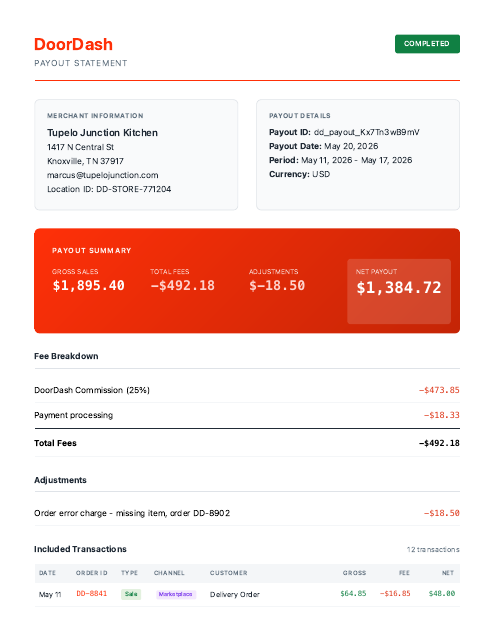Click the COMPLETED status badge
The width and height of the screenshot is (495, 640).
click(427, 44)
